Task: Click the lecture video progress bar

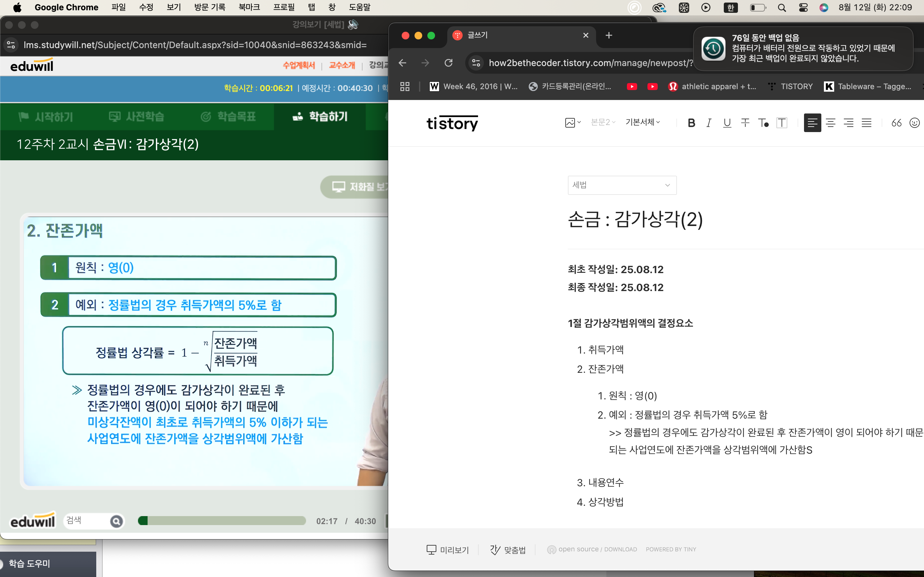Action: click(x=222, y=521)
